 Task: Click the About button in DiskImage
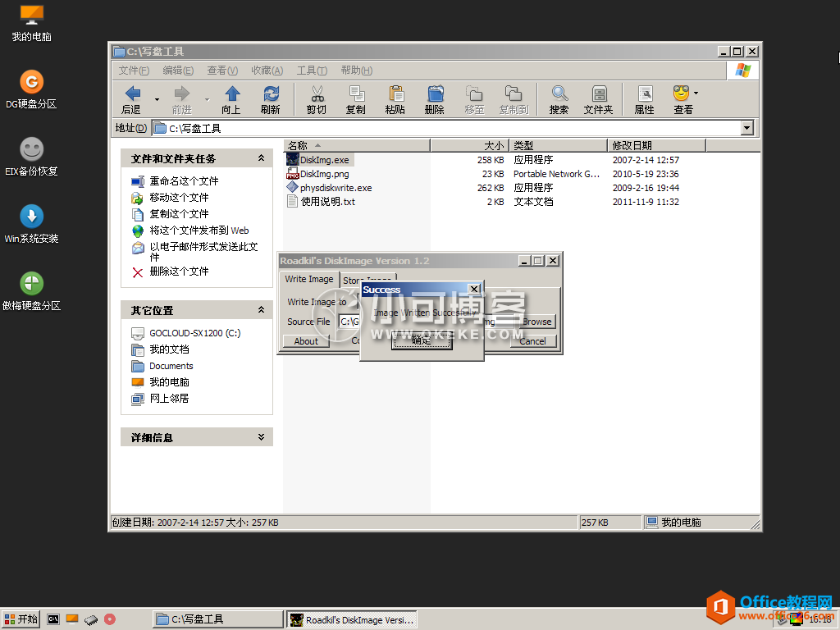coord(306,341)
